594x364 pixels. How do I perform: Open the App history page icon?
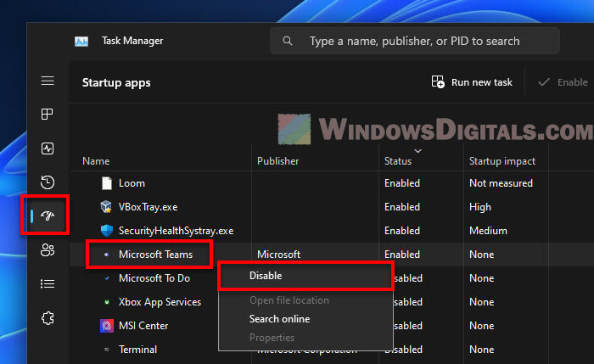coord(48,182)
